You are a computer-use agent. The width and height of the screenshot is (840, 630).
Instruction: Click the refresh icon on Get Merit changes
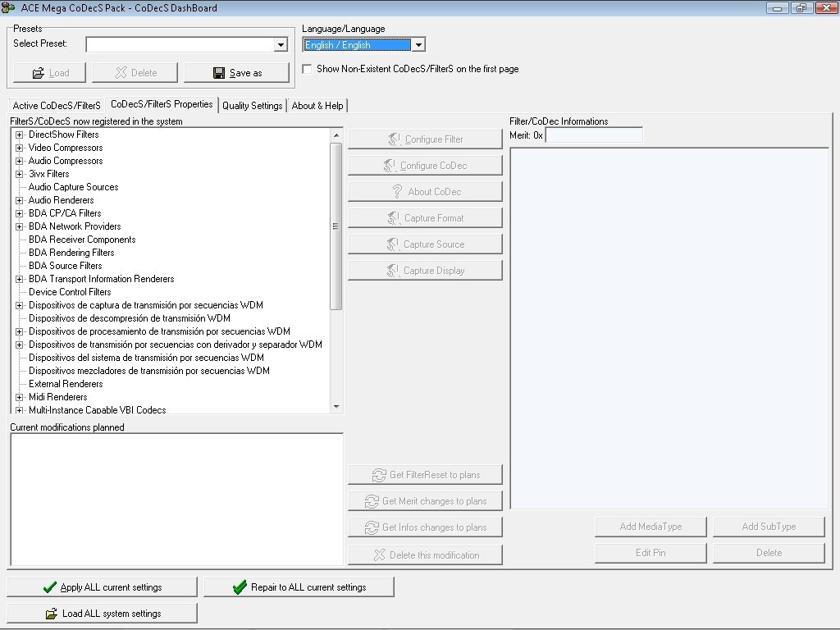click(372, 501)
